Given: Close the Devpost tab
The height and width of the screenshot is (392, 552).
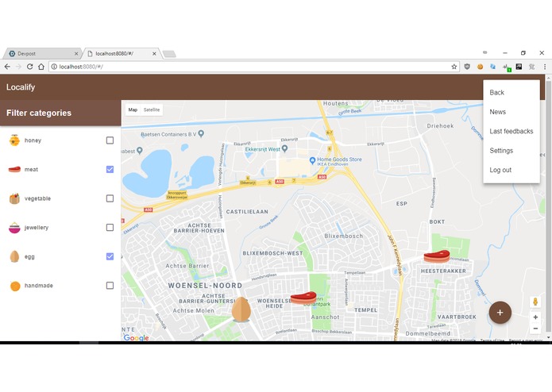Looking at the screenshot, I should [x=76, y=54].
